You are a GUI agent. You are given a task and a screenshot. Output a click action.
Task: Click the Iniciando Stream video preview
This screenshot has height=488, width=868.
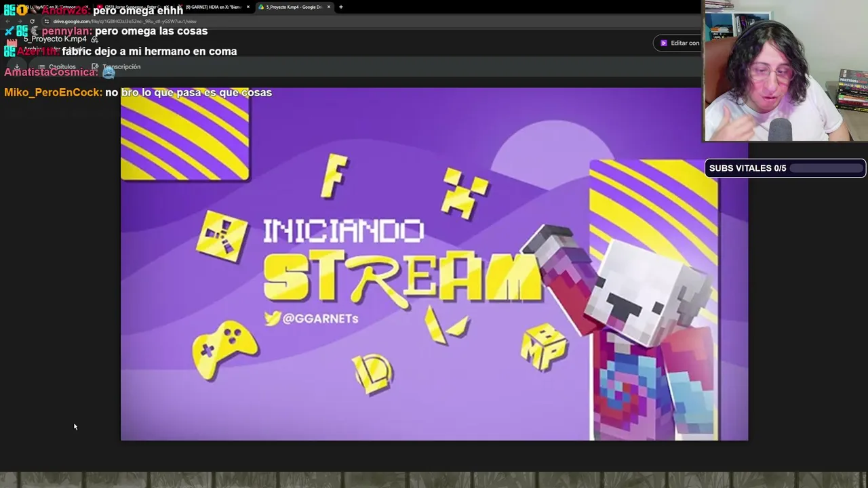tap(434, 264)
